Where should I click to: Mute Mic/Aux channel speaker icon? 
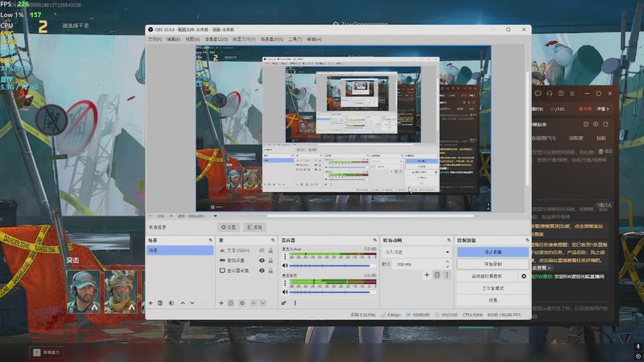285,265
